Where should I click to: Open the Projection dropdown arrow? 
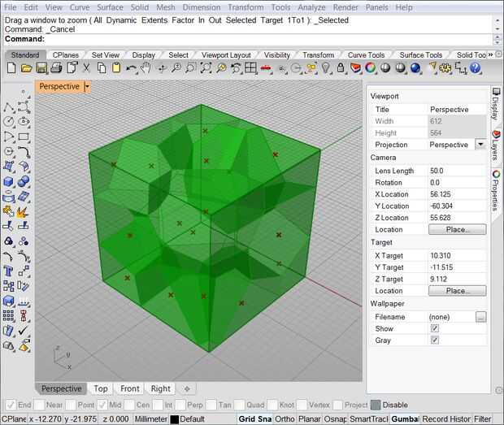tap(480, 145)
